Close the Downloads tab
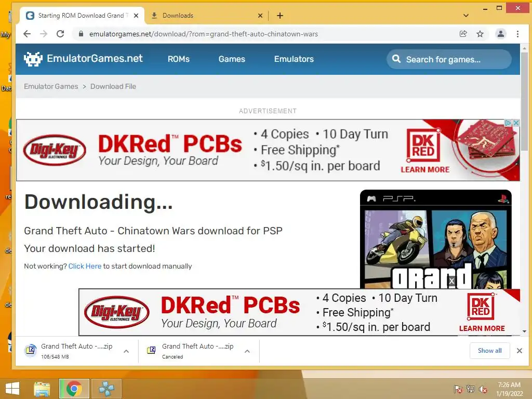This screenshot has width=532, height=399. pyautogui.click(x=260, y=16)
